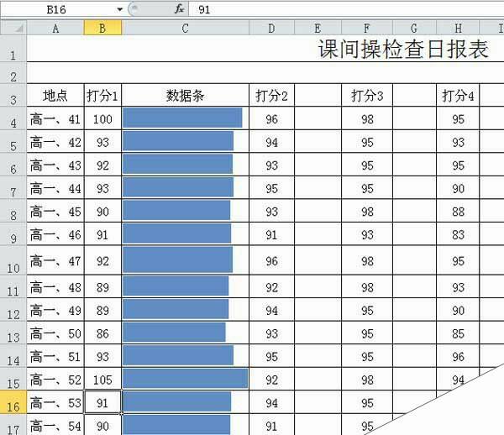This screenshot has height=435, width=504.
Task: Select row 2 header
Action: pyautogui.click(x=13, y=73)
